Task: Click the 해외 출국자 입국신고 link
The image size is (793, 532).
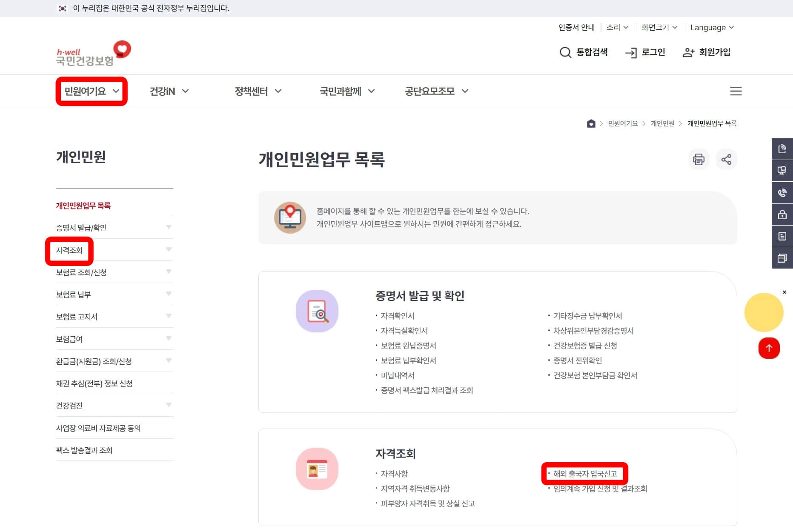Action: 584,473
